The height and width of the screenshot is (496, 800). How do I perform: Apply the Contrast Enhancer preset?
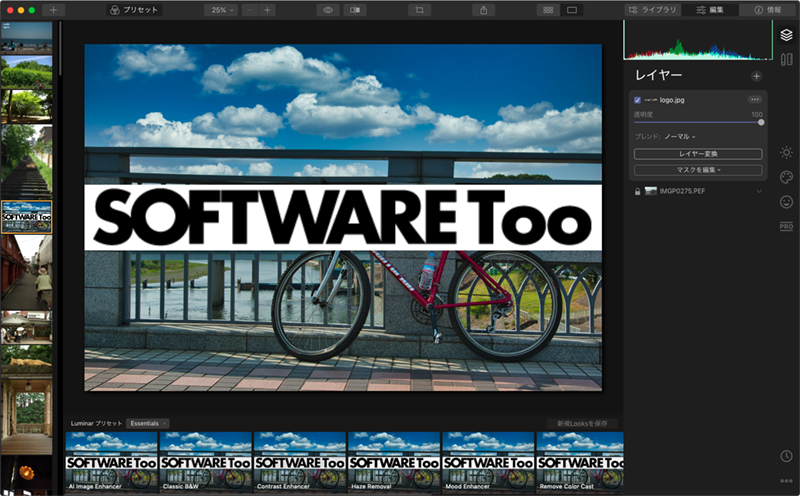[299, 462]
